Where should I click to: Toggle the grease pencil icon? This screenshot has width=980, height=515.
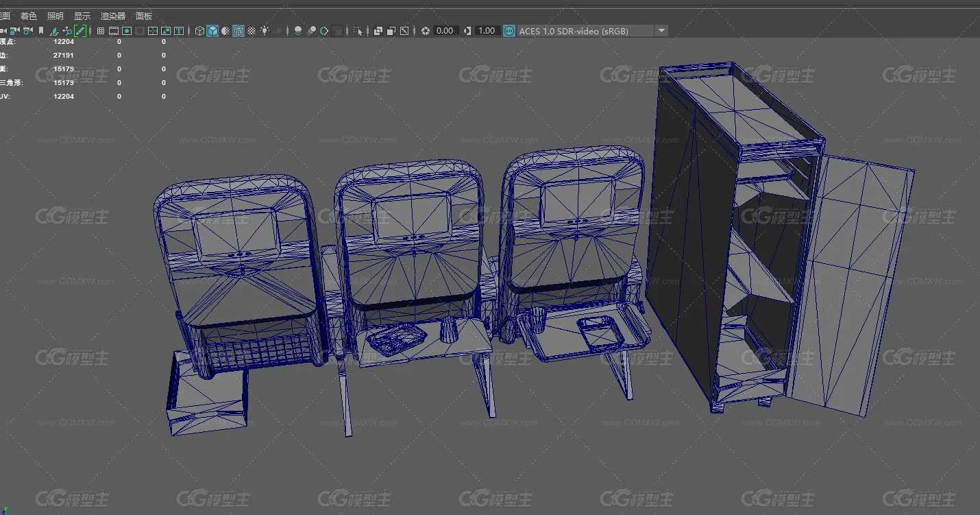point(80,31)
